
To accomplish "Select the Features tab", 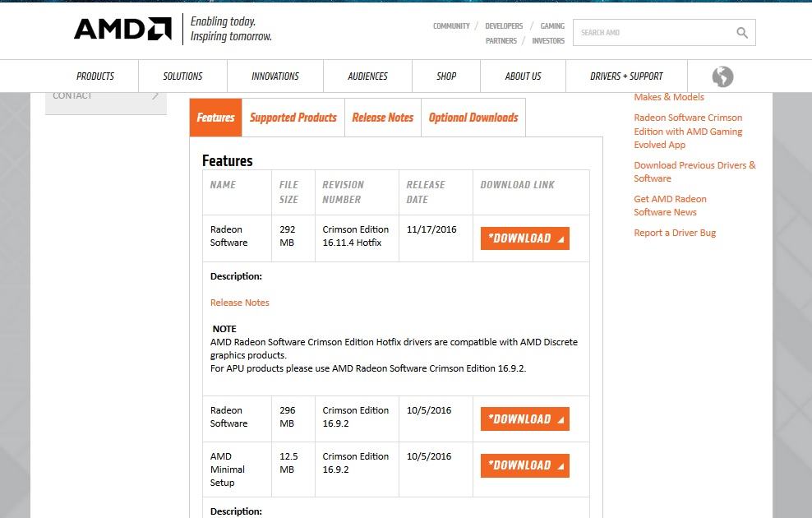I will click(215, 118).
